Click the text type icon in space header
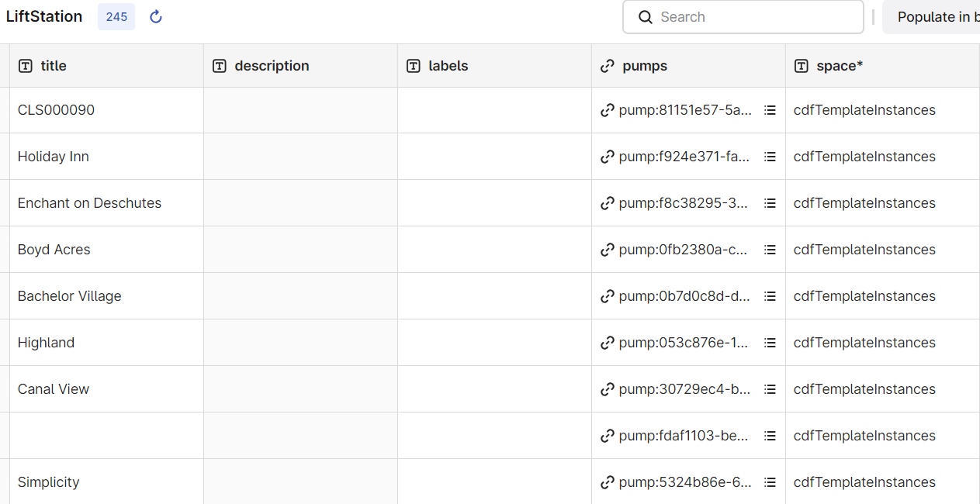Screen dimensions: 980x504 [x=802, y=66]
